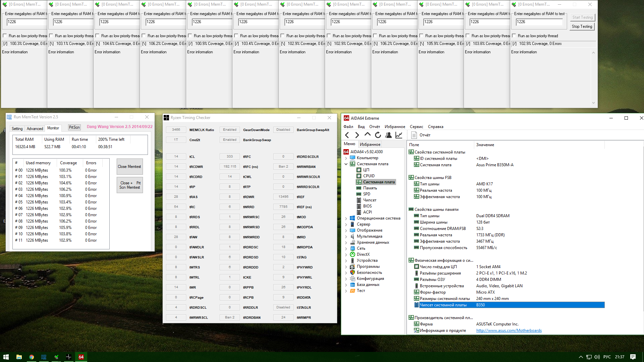
Task: Click the MemTest error information scrollbar down arrow
Action: tap(593, 103)
